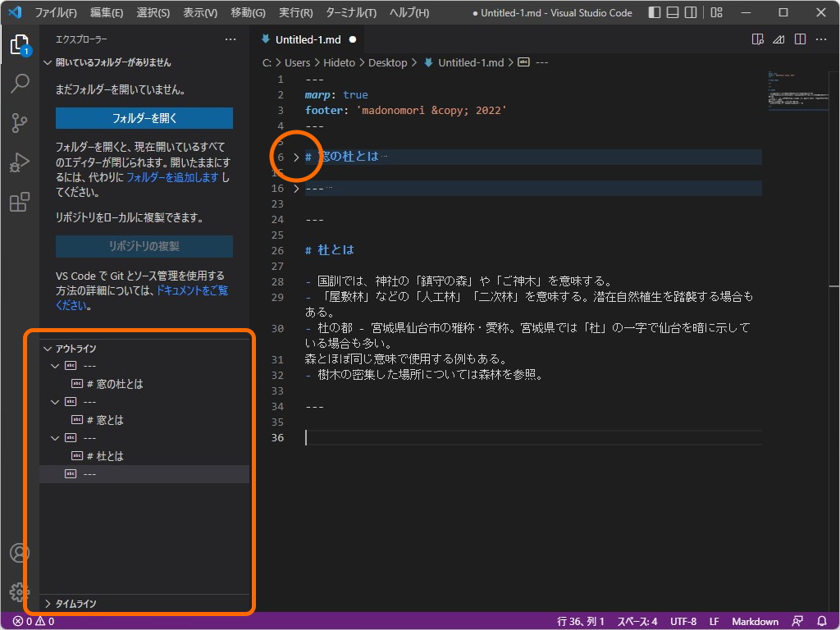This screenshot has height=630, width=840.
Task: Open Explorer views and more actions ellipsis
Action: 231,39
